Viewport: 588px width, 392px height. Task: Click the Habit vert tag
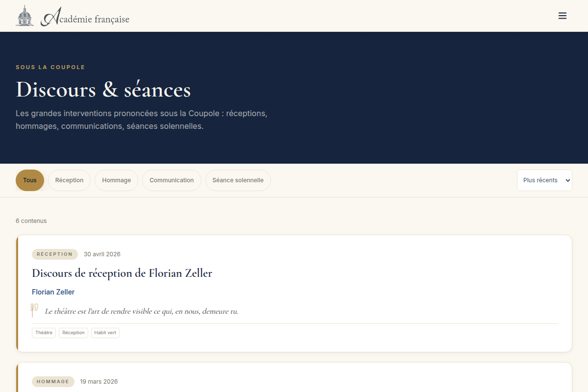(105, 333)
